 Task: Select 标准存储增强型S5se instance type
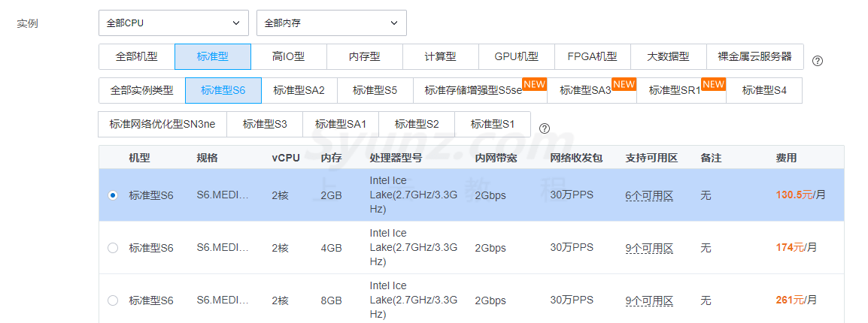[472, 90]
